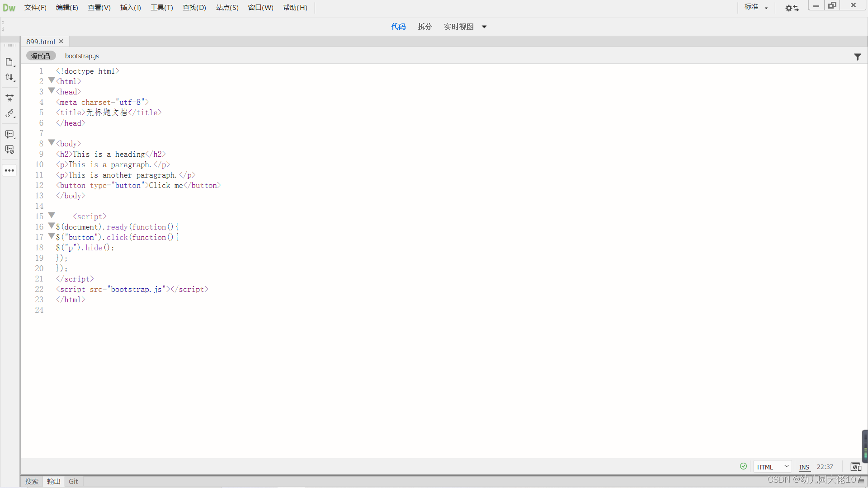
Task: Toggle the INS insert mode indicator
Action: [x=804, y=467]
